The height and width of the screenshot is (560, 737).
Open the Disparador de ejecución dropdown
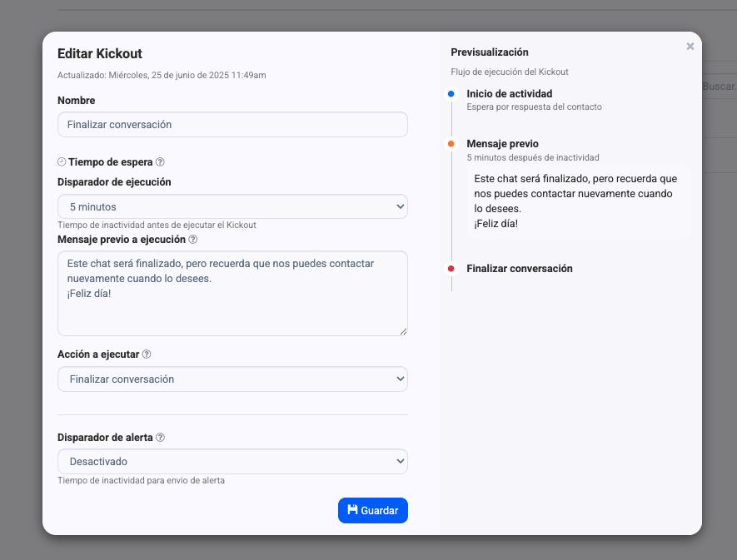pos(232,206)
